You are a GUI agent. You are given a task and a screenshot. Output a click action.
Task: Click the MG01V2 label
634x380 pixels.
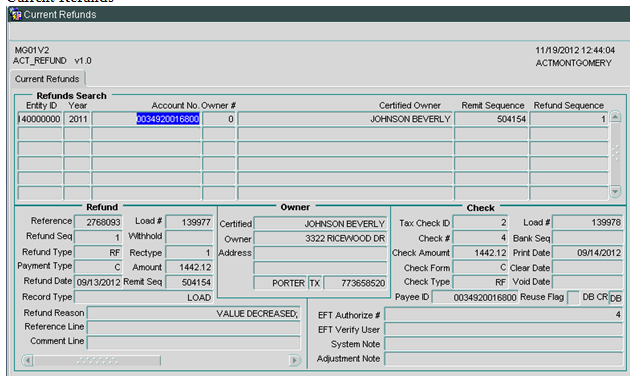[x=32, y=50]
